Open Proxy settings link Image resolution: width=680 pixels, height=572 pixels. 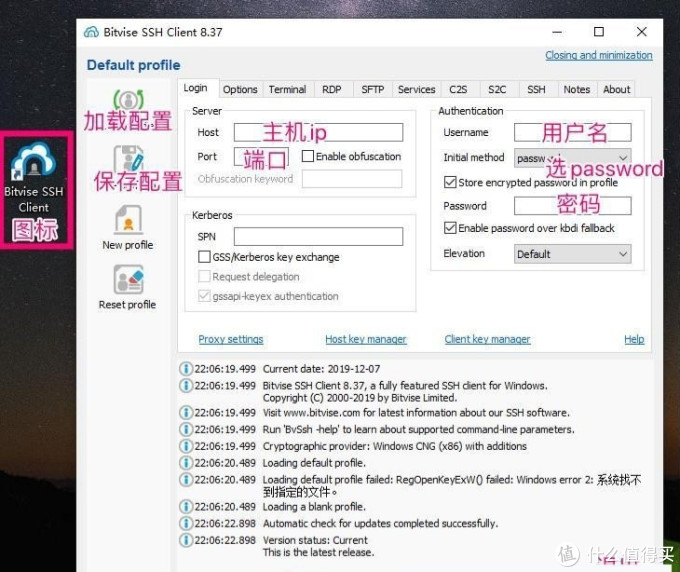coord(231,339)
